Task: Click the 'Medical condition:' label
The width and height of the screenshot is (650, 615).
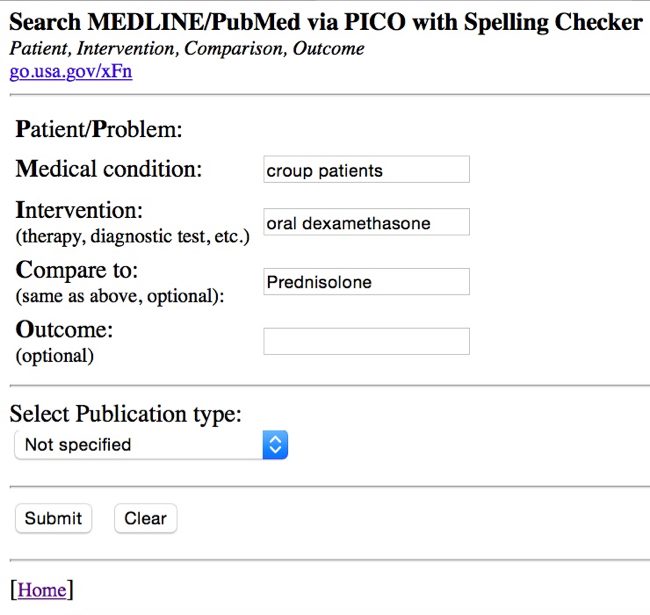Action: [109, 169]
